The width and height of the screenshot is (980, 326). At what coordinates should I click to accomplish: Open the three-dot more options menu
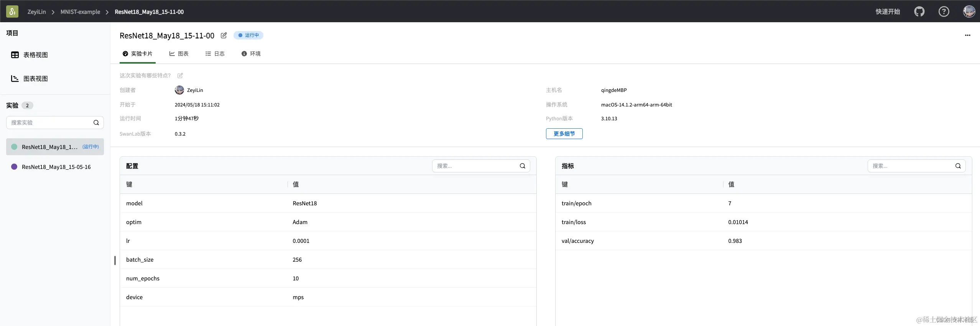967,35
